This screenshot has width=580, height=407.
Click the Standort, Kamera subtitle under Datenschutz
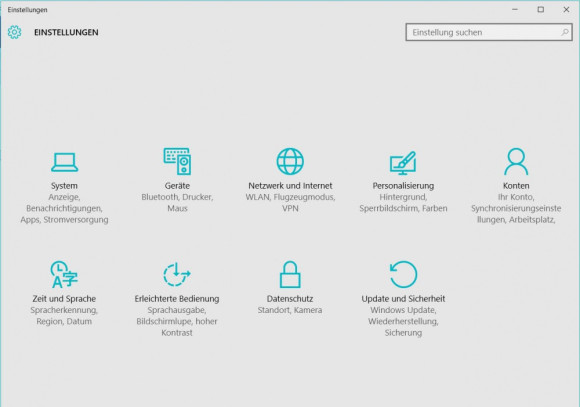(x=290, y=310)
